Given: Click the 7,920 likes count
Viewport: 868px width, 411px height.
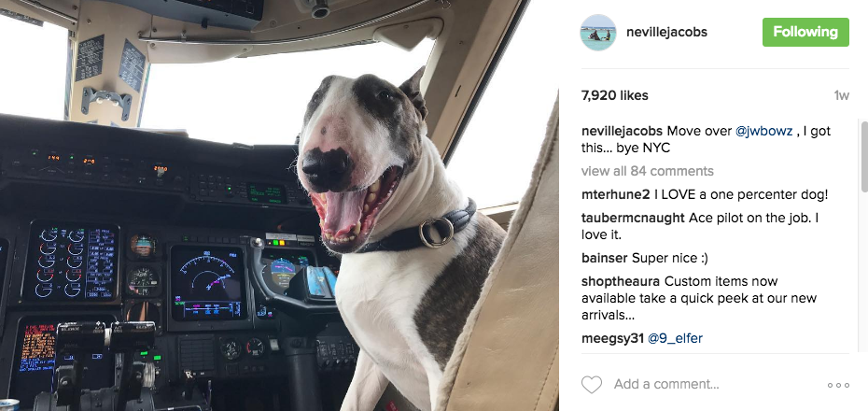Looking at the screenshot, I should [x=614, y=95].
